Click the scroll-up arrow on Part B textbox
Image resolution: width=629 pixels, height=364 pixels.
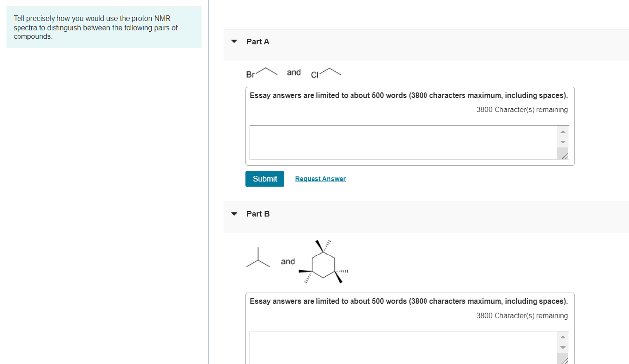pos(563,336)
